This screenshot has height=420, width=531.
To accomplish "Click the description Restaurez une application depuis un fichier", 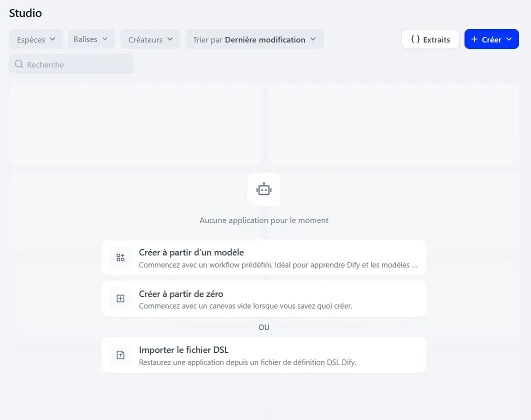I will [247, 362].
